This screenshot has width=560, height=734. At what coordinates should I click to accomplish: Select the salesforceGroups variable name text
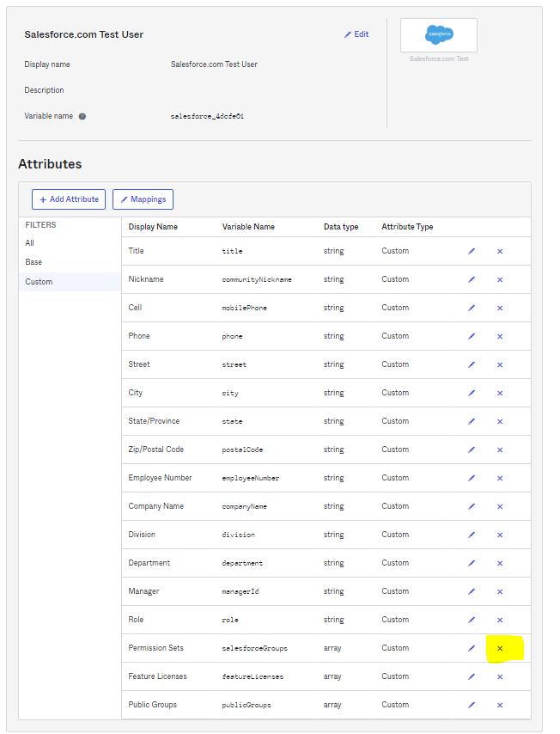255,648
